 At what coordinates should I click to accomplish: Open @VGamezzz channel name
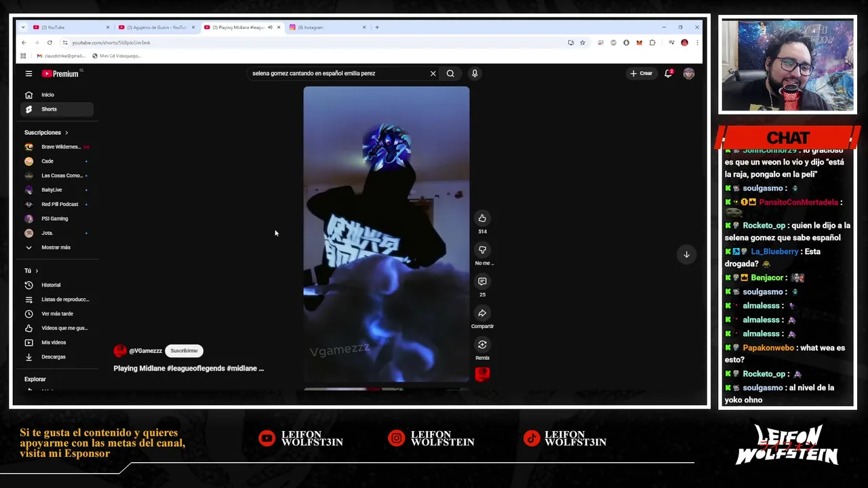tap(146, 351)
